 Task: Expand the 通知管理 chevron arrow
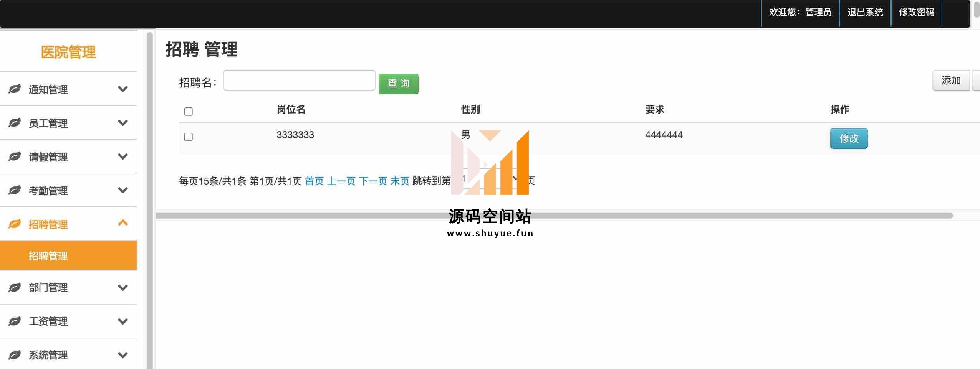point(123,89)
